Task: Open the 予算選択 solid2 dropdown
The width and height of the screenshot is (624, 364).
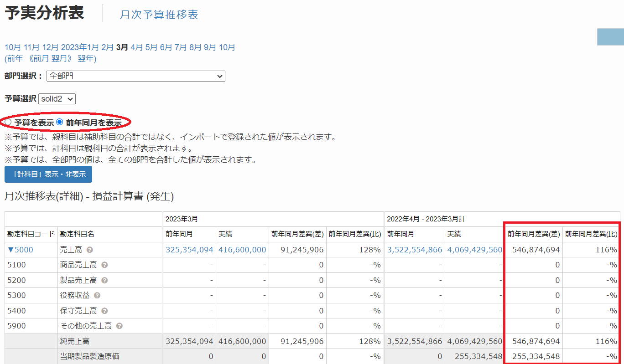Action: pos(57,99)
